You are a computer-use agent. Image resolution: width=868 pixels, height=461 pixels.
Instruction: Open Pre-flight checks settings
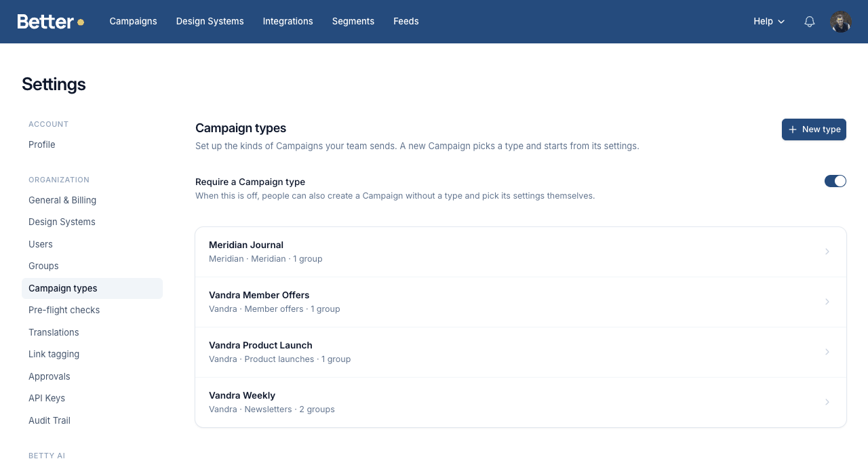92,310
